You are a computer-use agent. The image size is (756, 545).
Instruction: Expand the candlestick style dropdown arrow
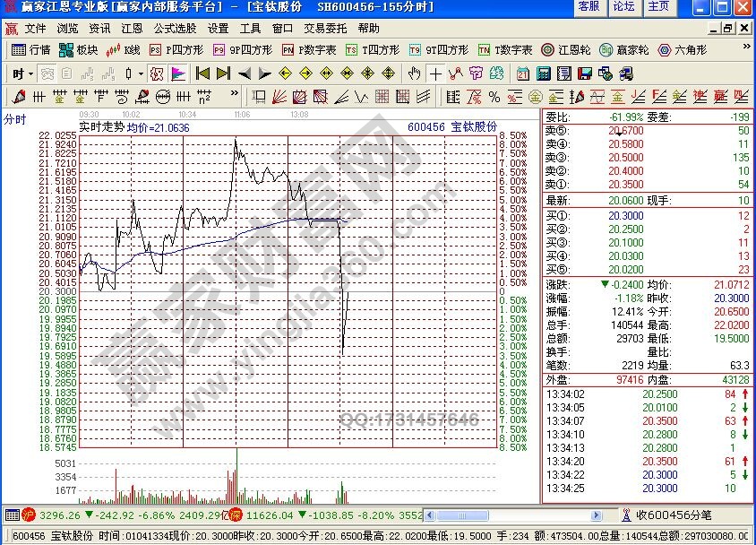[x=141, y=74]
